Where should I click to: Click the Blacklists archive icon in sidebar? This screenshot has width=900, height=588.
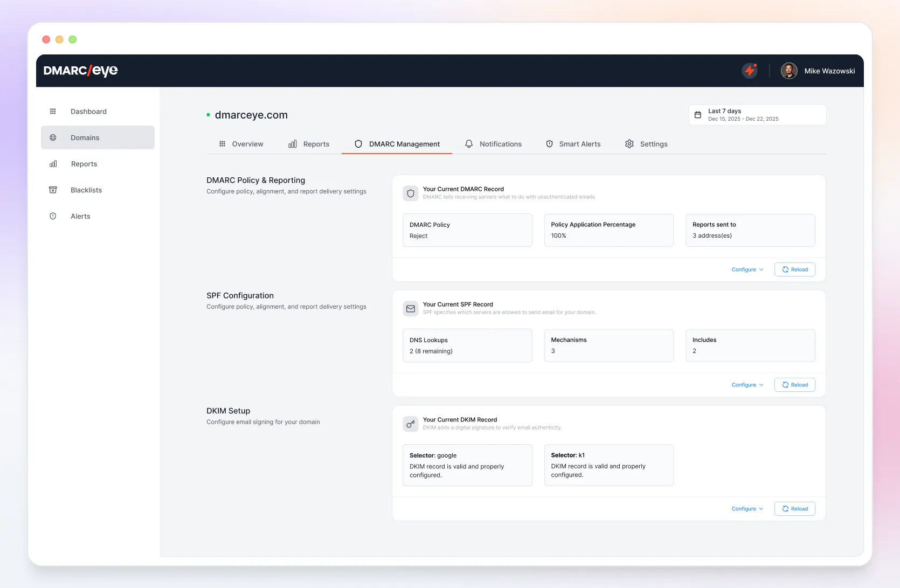(x=53, y=190)
